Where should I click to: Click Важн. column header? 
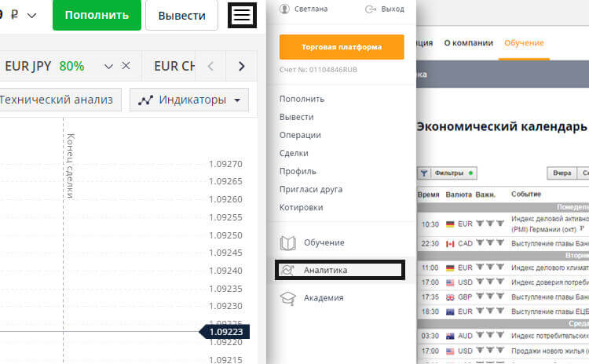(485, 195)
